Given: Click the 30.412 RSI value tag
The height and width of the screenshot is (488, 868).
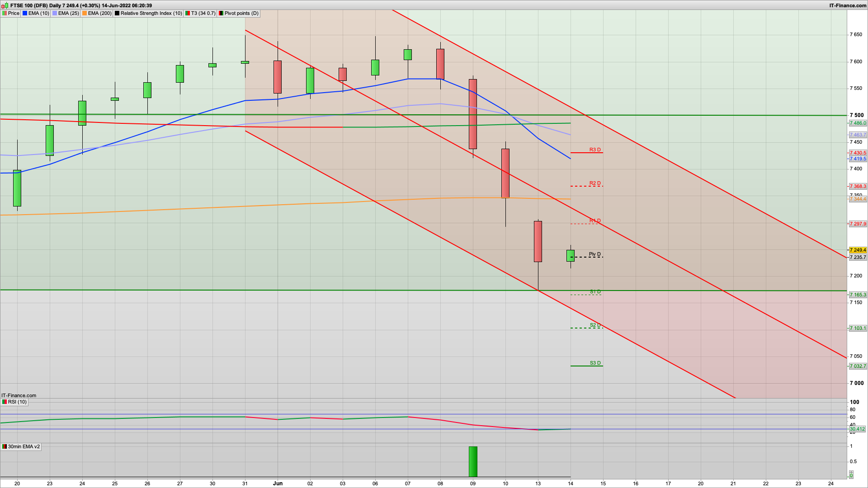Looking at the screenshot, I should click(x=857, y=429).
